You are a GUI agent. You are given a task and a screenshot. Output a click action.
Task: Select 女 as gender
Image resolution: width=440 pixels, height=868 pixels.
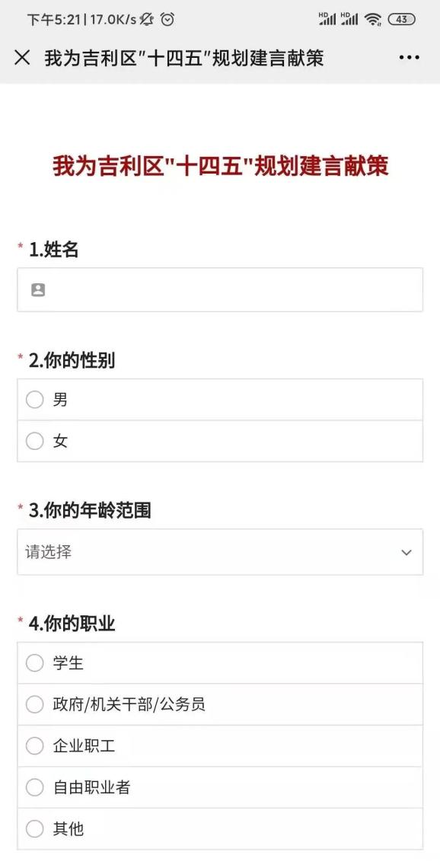220,441
